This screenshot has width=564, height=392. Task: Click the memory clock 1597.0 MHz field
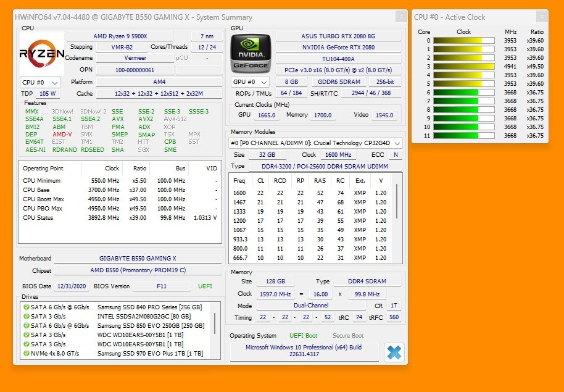276,294
